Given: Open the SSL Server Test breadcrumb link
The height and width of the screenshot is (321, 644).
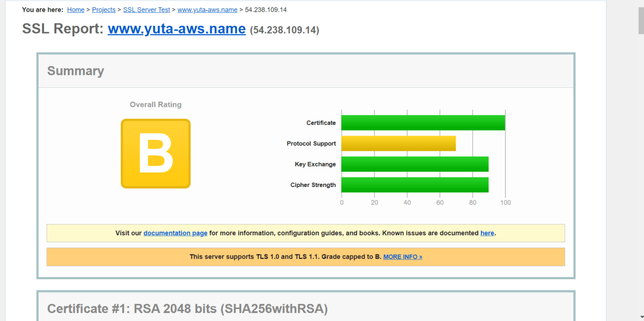Looking at the screenshot, I should click(x=146, y=10).
